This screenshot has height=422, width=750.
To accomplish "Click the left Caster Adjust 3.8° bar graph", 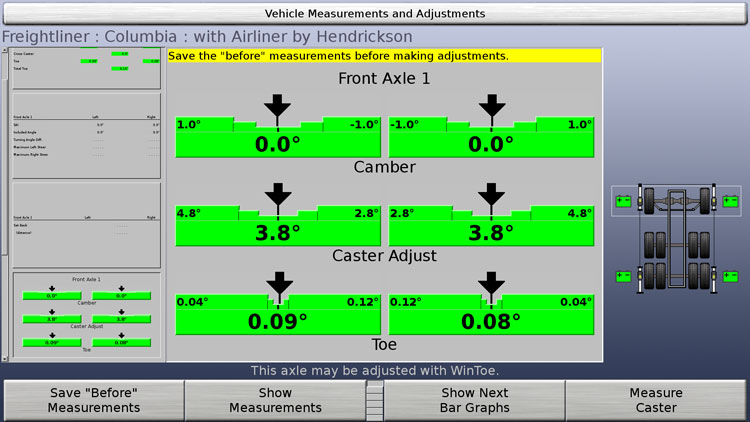I will (x=277, y=226).
